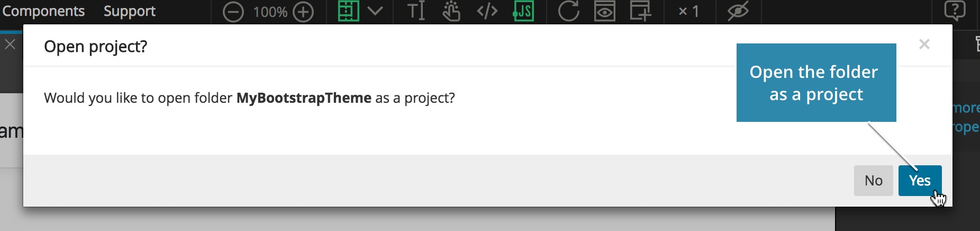This screenshot has height=231, width=980.
Task: Open the code editor icon
Action: tap(487, 11)
